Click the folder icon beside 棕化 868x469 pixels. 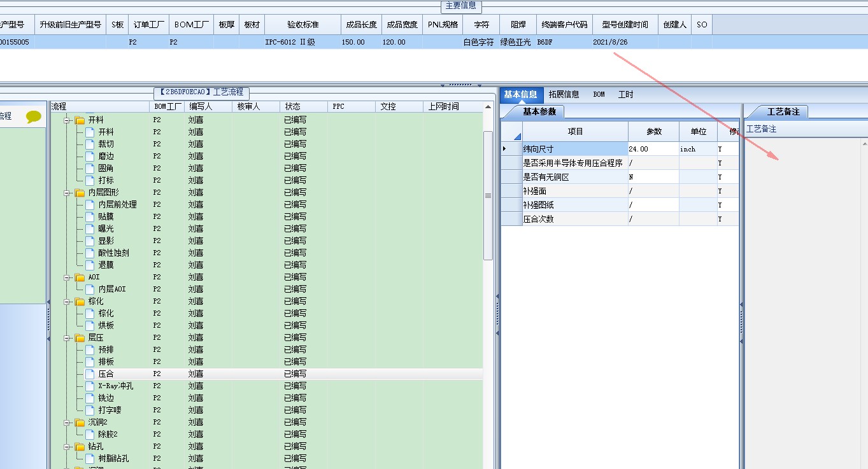click(x=80, y=301)
